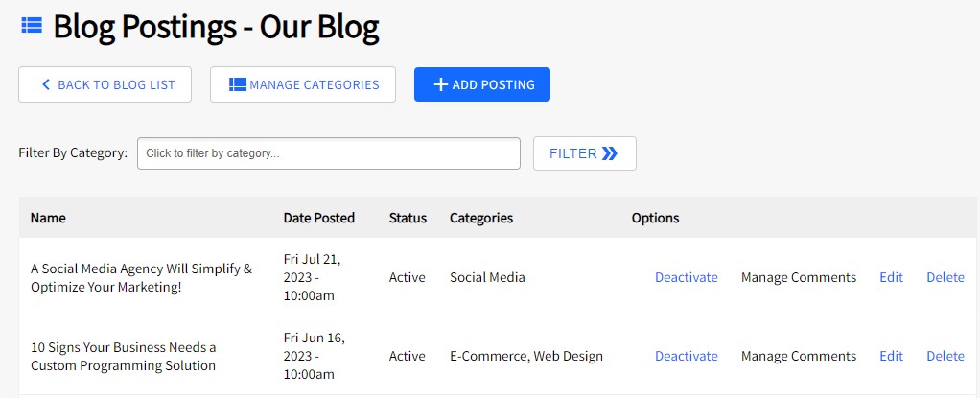Click the Status column header

408,218
